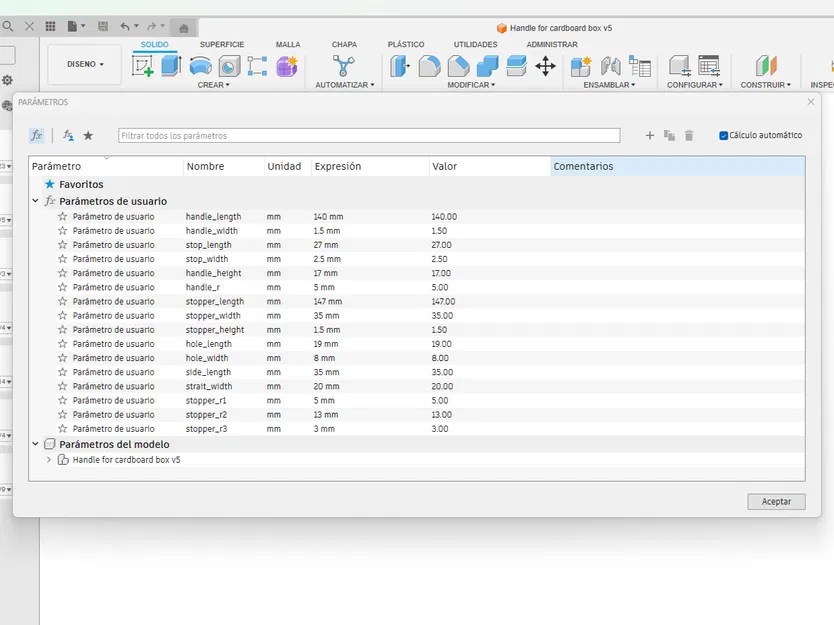Click the Aceptar button
This screenshot has width=834, height=625.
(x=776, y=502)
